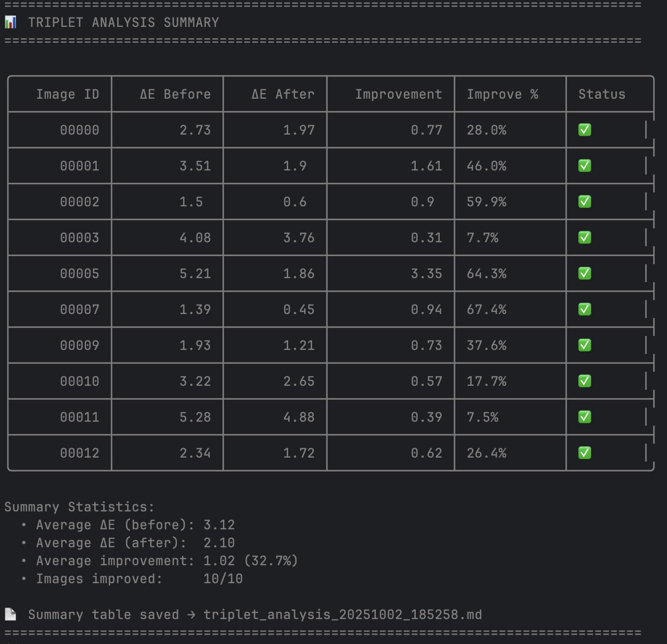Click the ΔE Before column header

tap(175, 94)
